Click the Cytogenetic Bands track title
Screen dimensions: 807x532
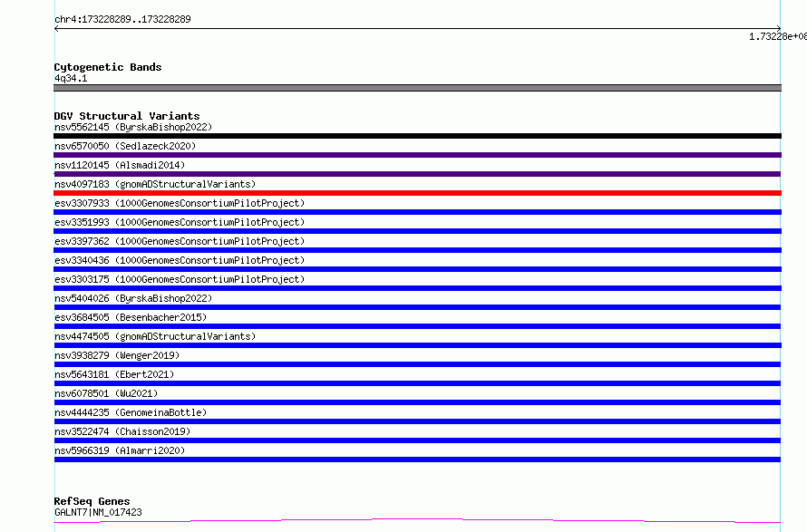(108, 67)
